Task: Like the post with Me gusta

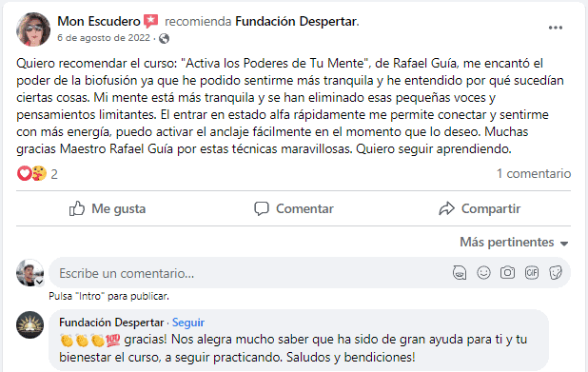Action: click(x=108, y=208)
